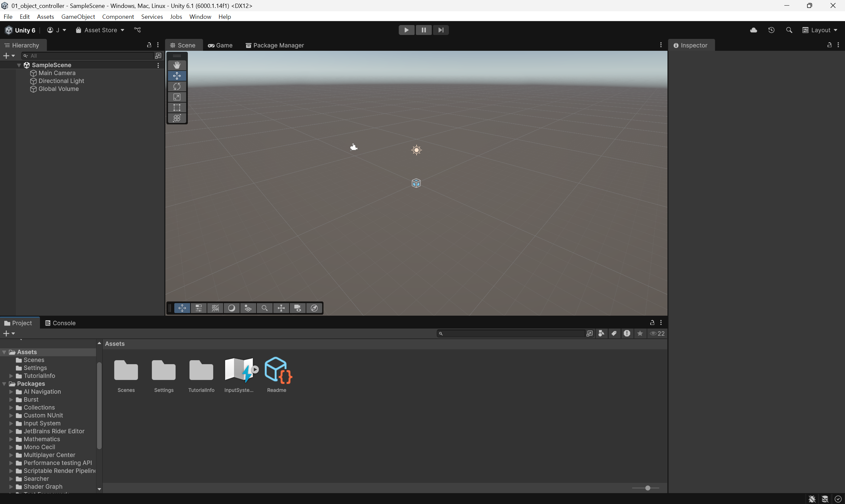
Task: Expand the TutorialInfo folder in tree
Action: pos(11,376)
